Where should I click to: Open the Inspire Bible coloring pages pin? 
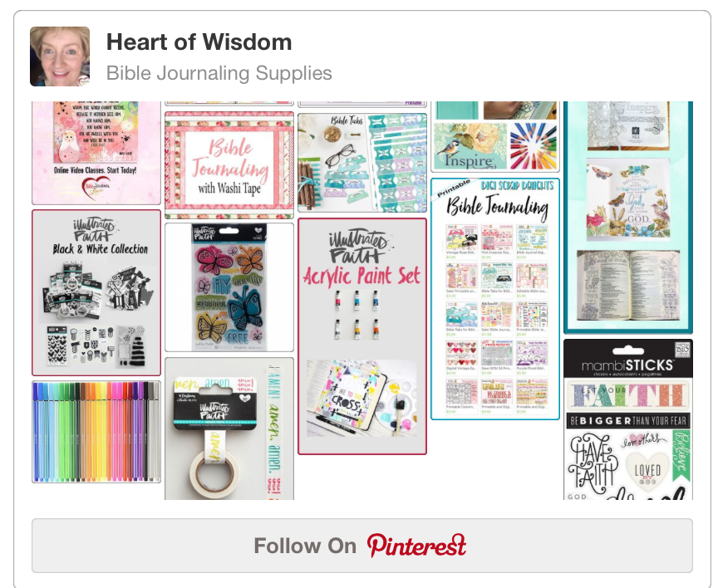pyautogui.click(x=627, y=218)
